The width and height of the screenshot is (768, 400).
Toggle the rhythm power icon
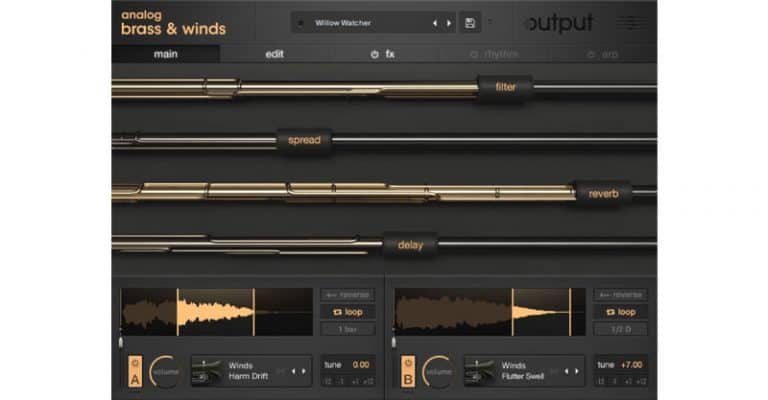tap(474, 54)
